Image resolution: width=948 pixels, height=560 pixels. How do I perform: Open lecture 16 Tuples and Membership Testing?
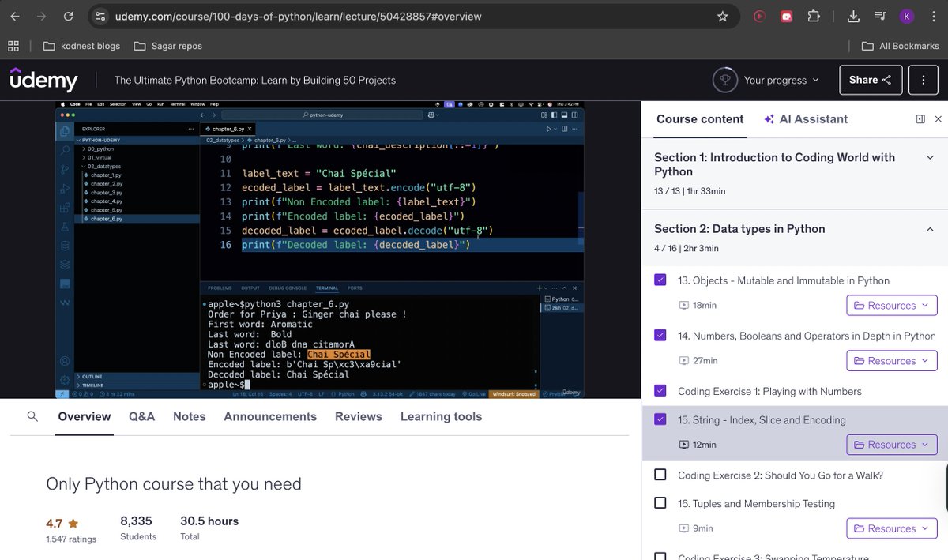point(756,504)
